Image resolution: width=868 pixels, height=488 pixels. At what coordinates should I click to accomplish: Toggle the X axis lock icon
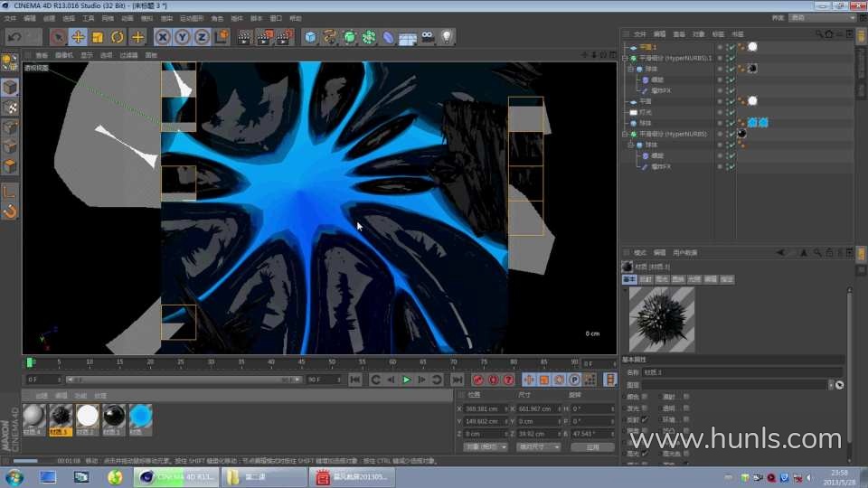pyautogui.click(x=162, y=37)
